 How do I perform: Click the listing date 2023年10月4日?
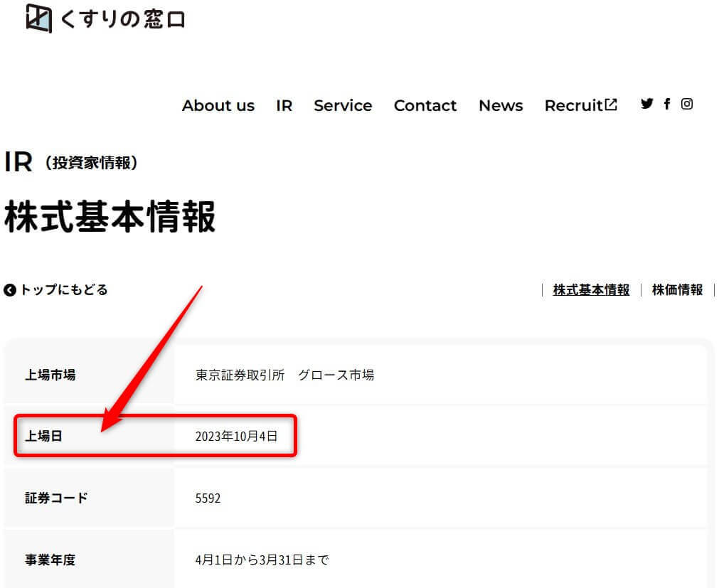[236, 437]
